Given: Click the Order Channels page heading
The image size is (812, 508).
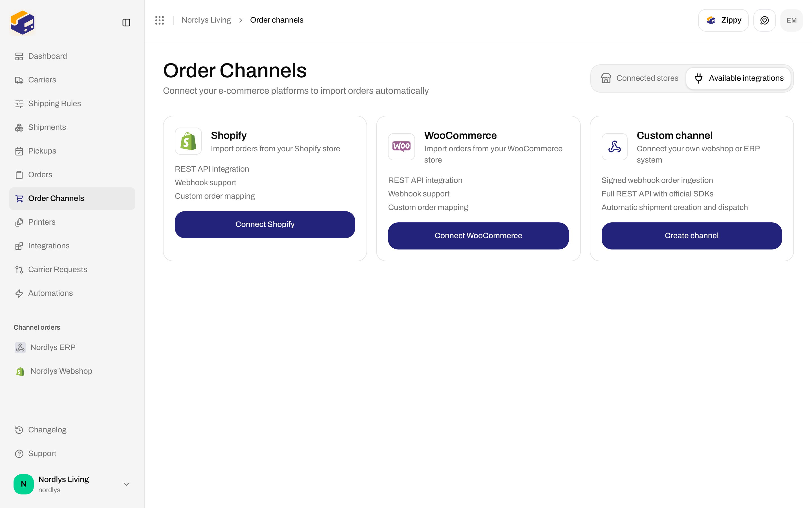Looking at the screenshot, I should point(235,71).
